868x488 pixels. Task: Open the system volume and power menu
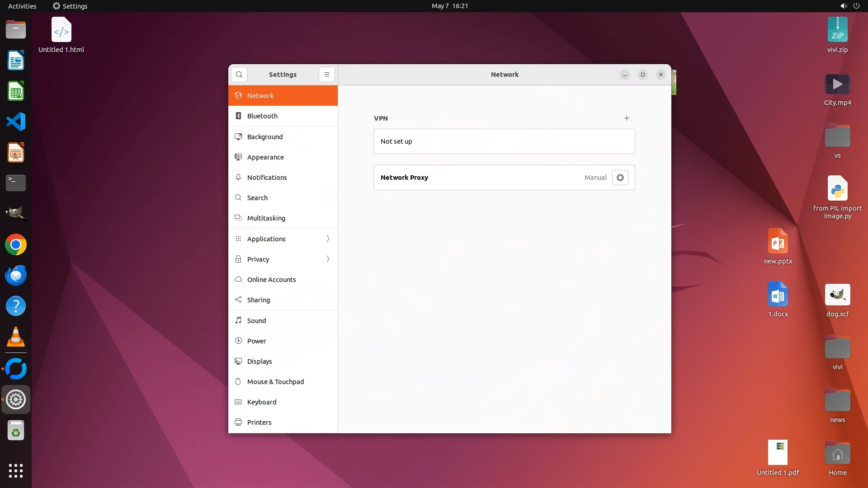tap(849, 6)
